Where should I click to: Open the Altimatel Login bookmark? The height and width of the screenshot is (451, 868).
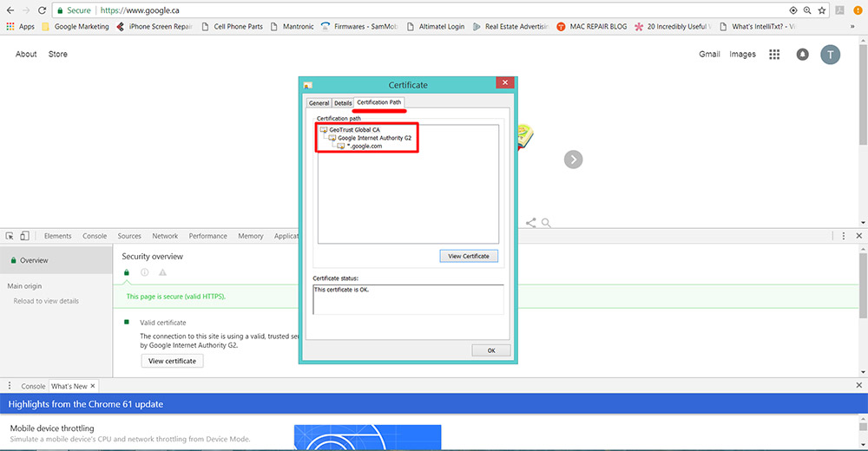(x=436, y=27)
